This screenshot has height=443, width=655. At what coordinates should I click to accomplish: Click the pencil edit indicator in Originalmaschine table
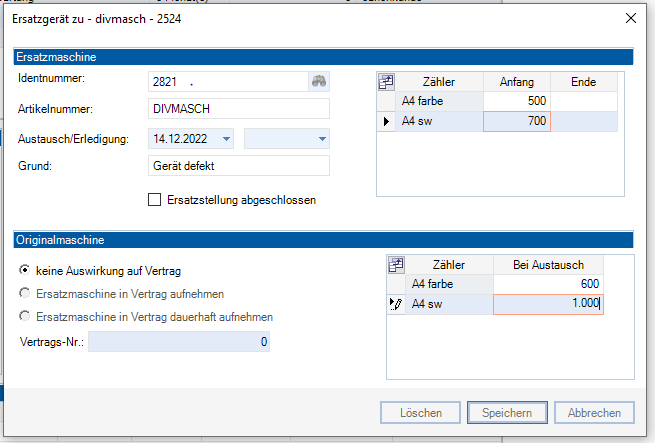point(396,305)
